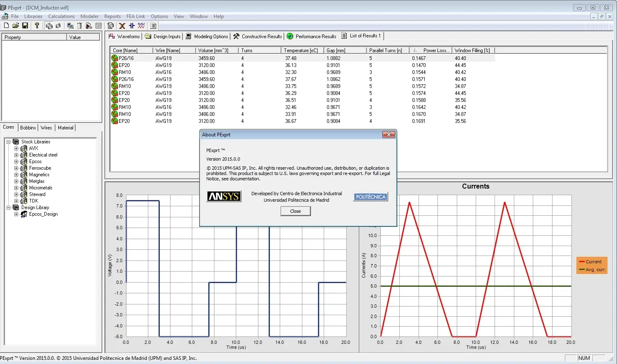
Task: Switch to the Waveforms tab
Action: (x=124, y=36)
